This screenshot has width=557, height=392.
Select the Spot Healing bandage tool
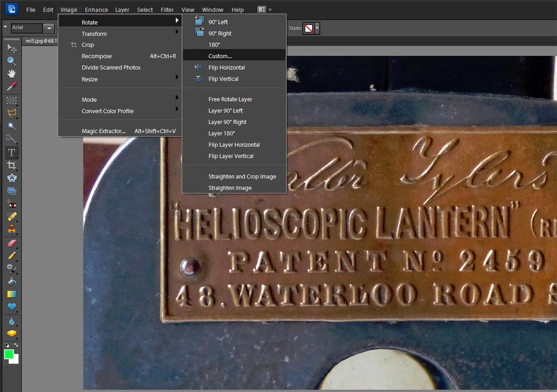pos(12,217)
